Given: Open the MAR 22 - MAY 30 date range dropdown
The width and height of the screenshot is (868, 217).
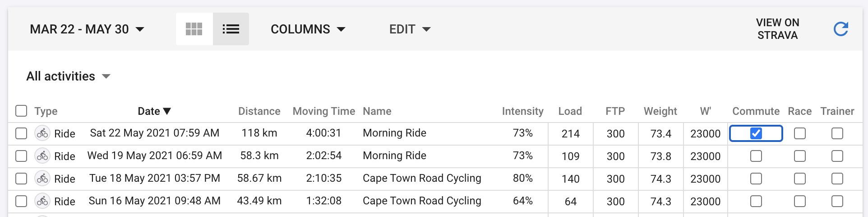Looking at the screenshot, I should click(x=87, y=29).
